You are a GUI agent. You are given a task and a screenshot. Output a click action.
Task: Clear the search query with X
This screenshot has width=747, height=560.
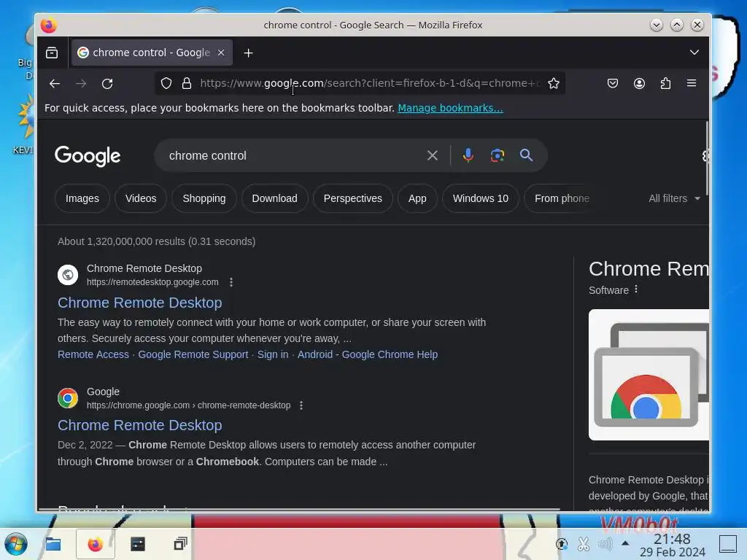[433, 155]
